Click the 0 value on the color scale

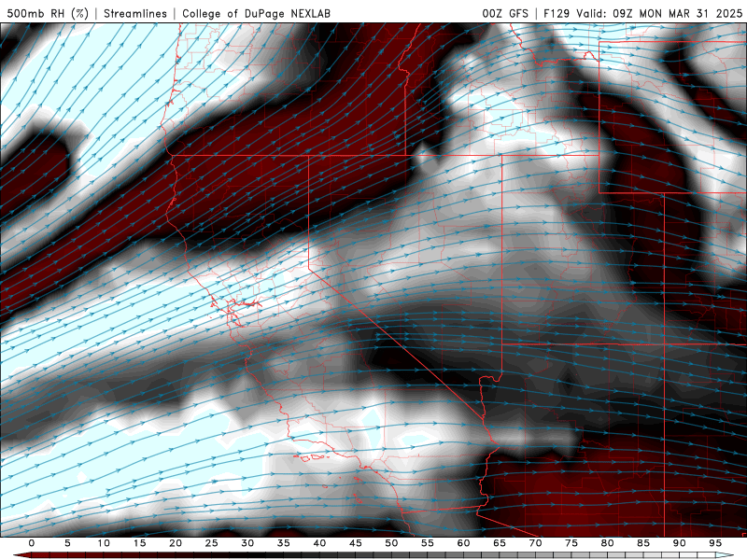click(32, 543)
